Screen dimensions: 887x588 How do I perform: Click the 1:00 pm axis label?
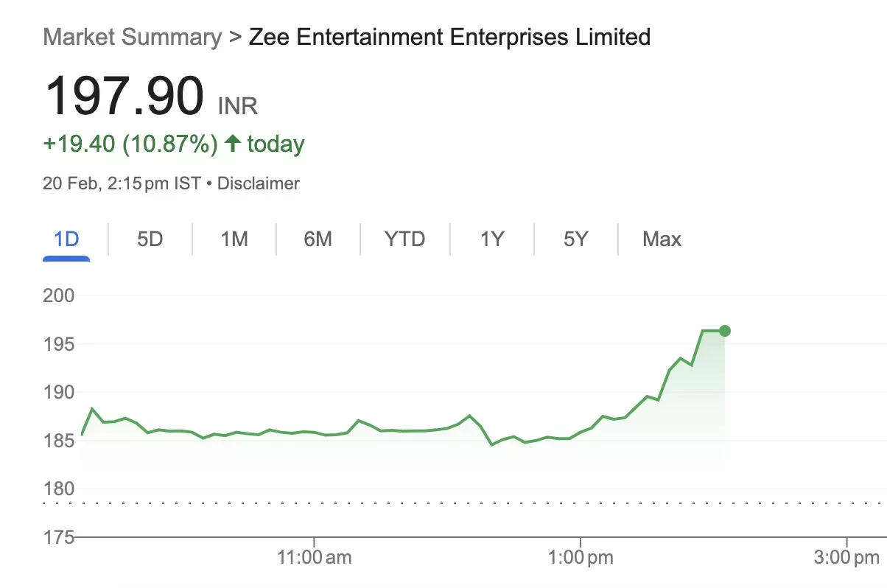[581, 558]
